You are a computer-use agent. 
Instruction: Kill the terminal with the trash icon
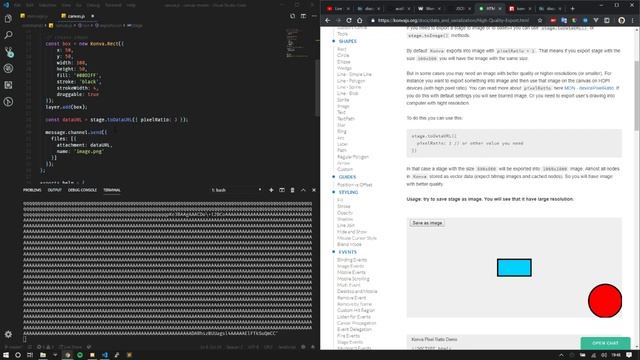coord(292,190)
